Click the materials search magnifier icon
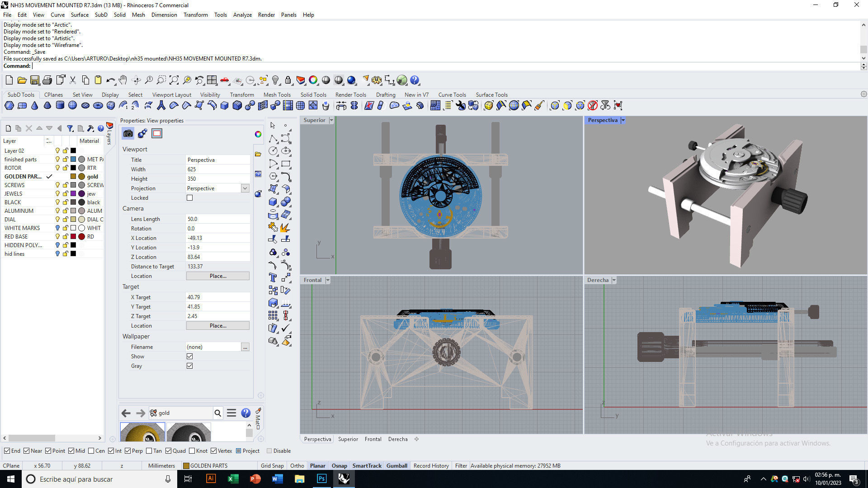 218,413
